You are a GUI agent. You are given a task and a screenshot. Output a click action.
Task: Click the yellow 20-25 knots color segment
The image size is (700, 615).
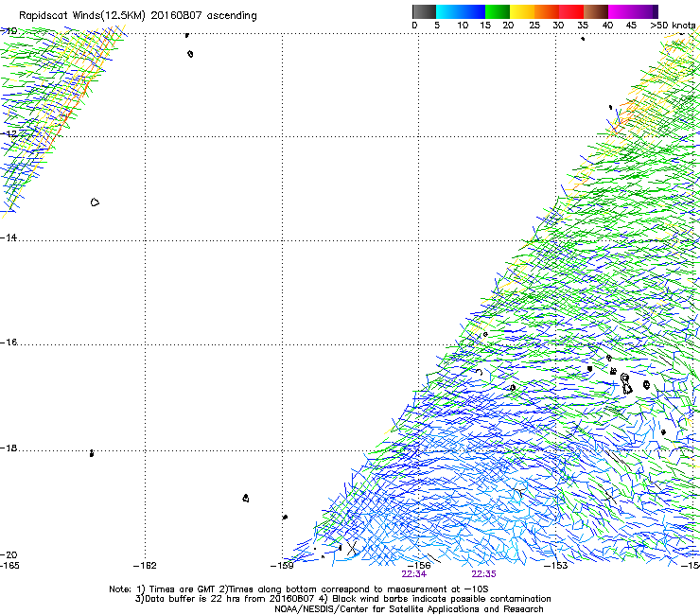click(x=522, y=11)
